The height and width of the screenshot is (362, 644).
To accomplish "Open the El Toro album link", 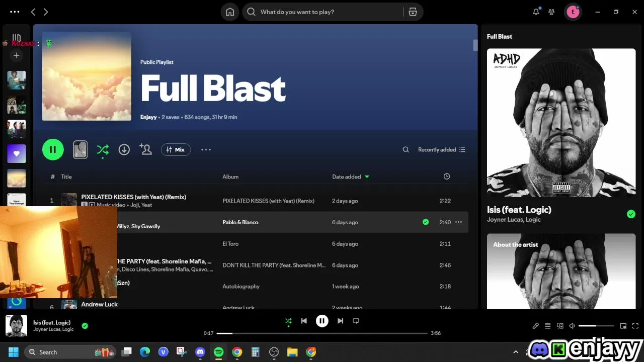I will [230, 244].
